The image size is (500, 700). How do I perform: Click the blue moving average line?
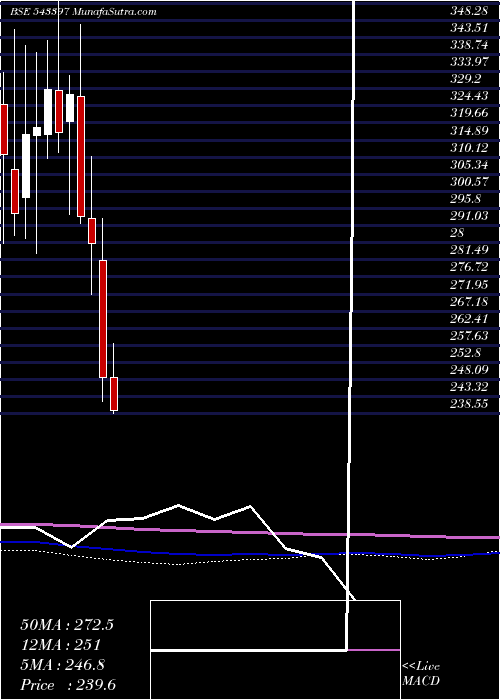pyautogui.click(x=250, y=554)
